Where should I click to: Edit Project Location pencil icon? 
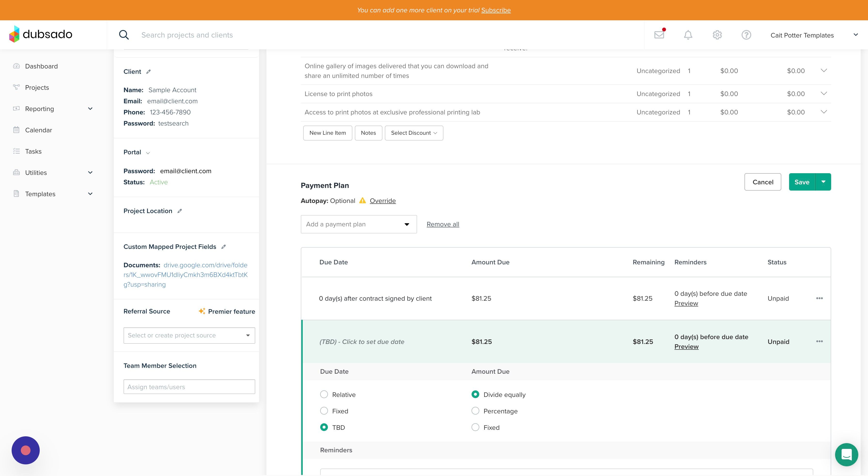[x=180, y=211]
